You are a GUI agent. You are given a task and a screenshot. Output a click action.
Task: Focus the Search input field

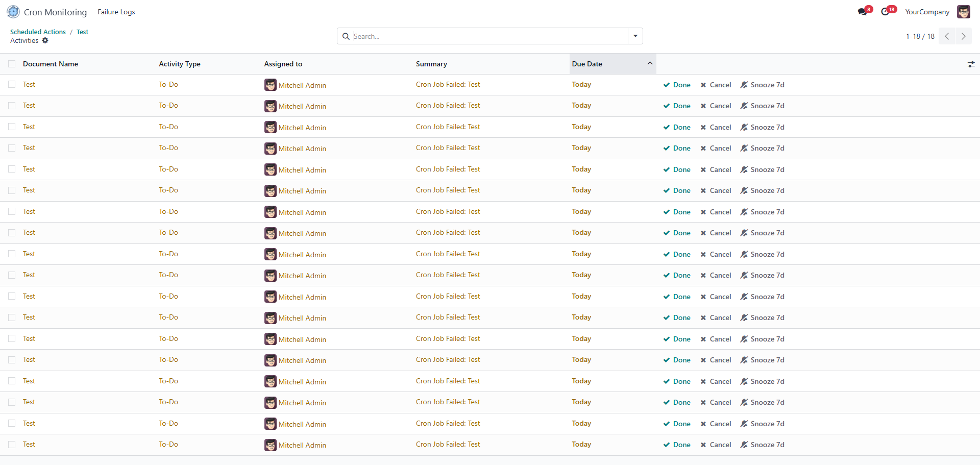pyautogui.click(x=490, y=36)
